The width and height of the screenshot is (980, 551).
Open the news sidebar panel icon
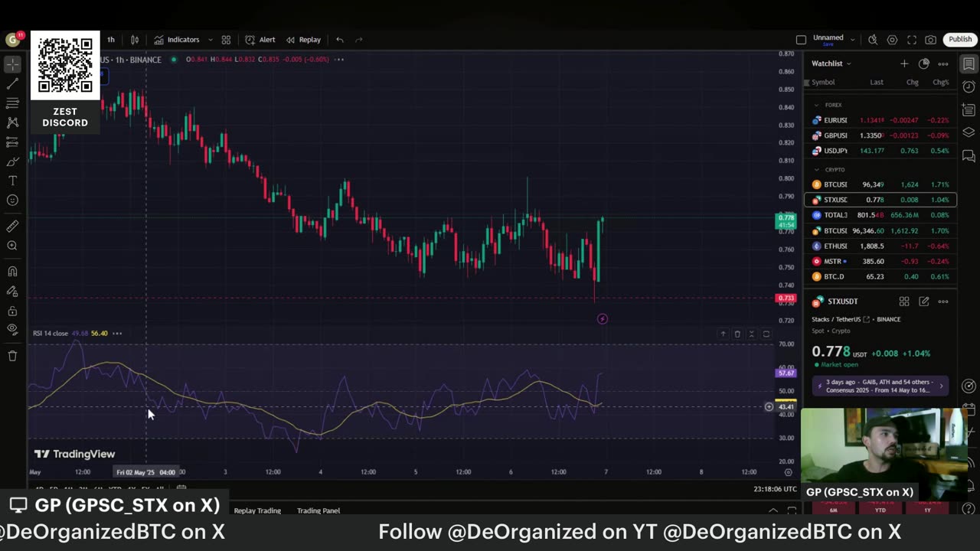[969, 109]
